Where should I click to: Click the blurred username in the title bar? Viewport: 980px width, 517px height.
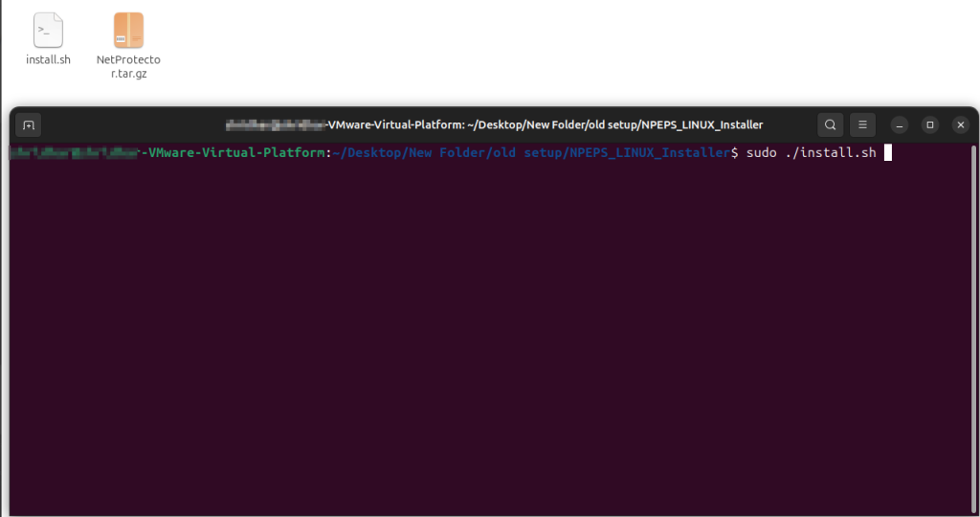[x=275, y=125]
